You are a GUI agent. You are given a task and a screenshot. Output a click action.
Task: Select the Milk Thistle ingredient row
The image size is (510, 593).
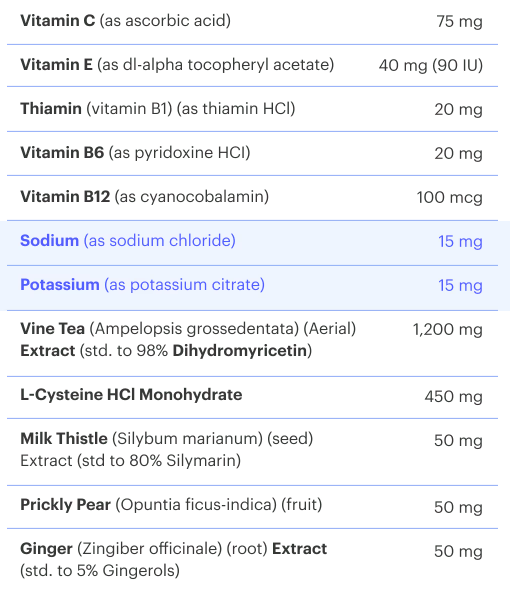pos(252,452)
